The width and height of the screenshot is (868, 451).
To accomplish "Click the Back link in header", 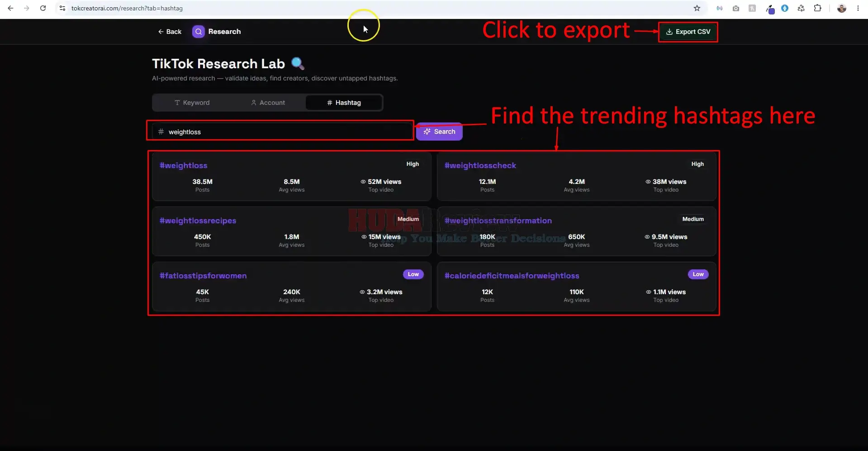I will (170, 32).
